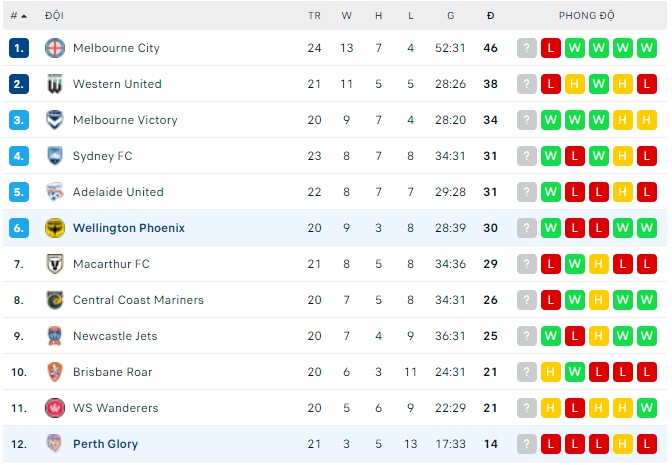Click the Phong độ column header
The image size is (672, 465).
click(586, 16)
